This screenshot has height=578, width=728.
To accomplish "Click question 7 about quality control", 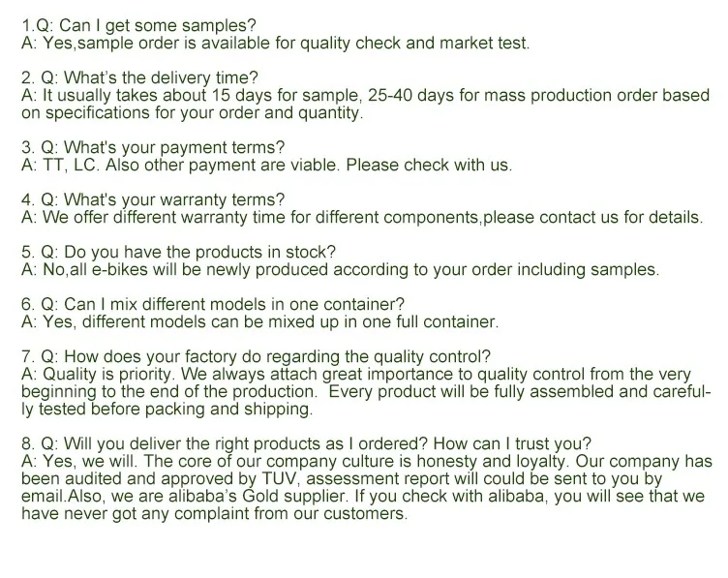I will pos(256,356).
